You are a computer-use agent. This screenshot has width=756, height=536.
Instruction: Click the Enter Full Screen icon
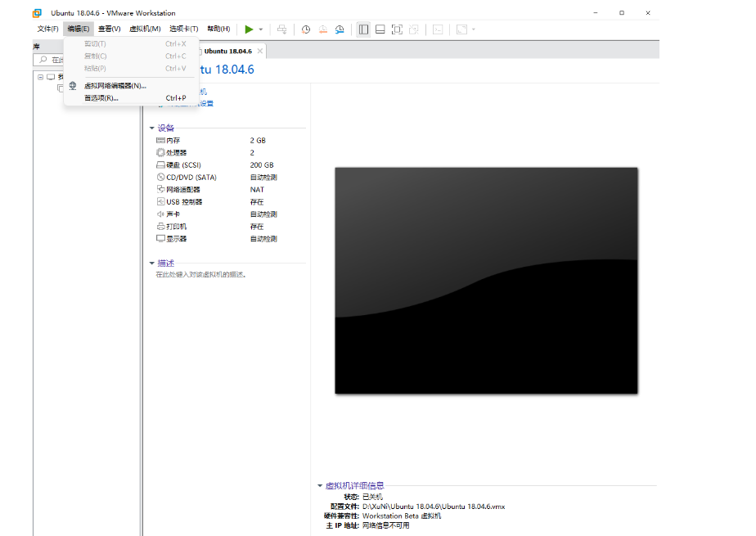click(x=397, y=29)
